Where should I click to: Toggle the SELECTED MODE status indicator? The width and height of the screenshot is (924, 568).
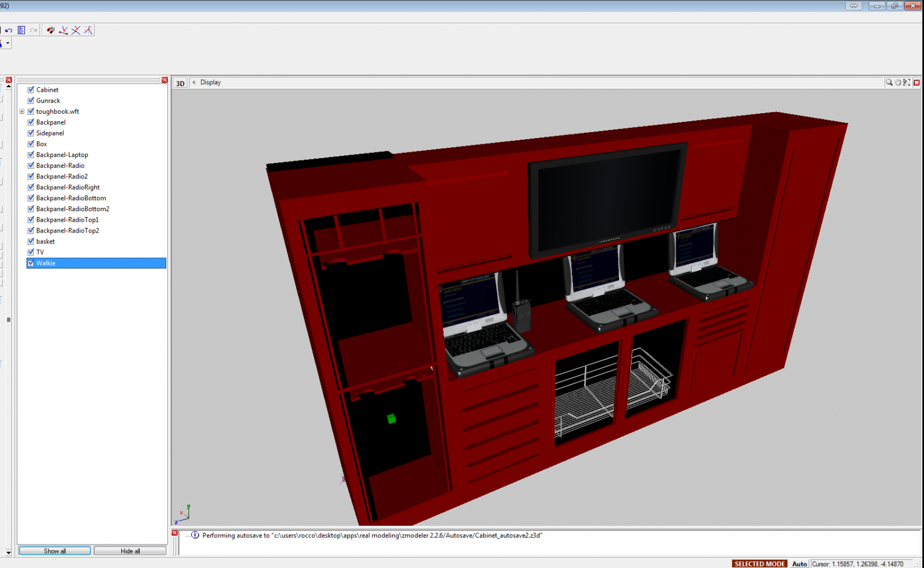pos(759,564)
